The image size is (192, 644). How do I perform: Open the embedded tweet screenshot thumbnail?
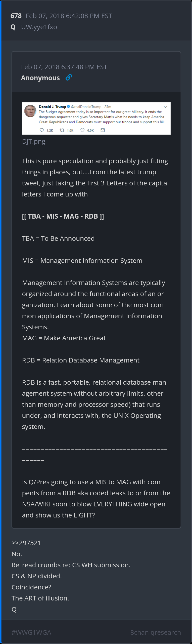[96, 118]
